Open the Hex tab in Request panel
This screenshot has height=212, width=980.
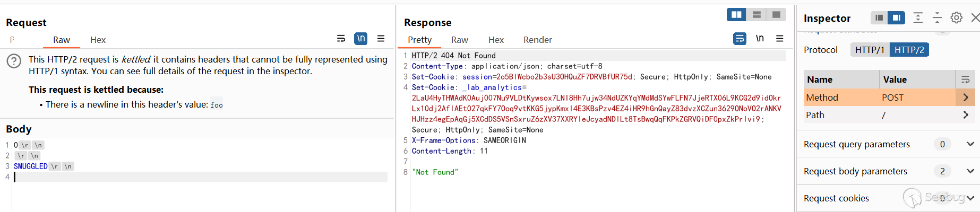coord(98,40)
